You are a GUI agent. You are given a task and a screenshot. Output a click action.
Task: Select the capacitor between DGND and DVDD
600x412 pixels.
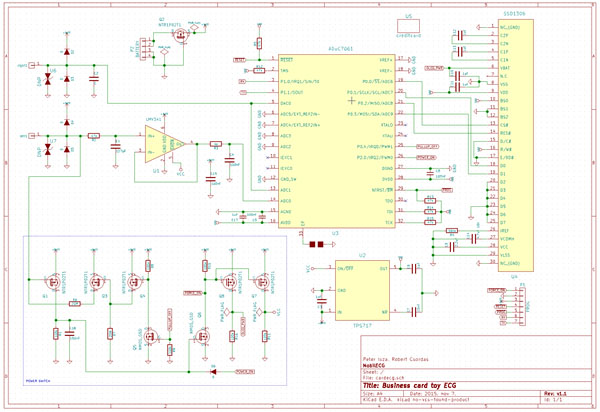click(x=430, y=173)
